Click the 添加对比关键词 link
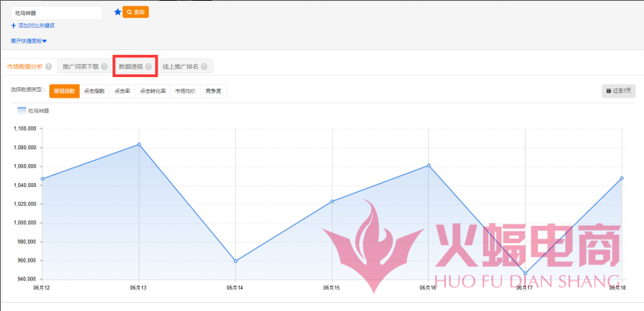This screenshot has width=644, height=311. point(36,25)
